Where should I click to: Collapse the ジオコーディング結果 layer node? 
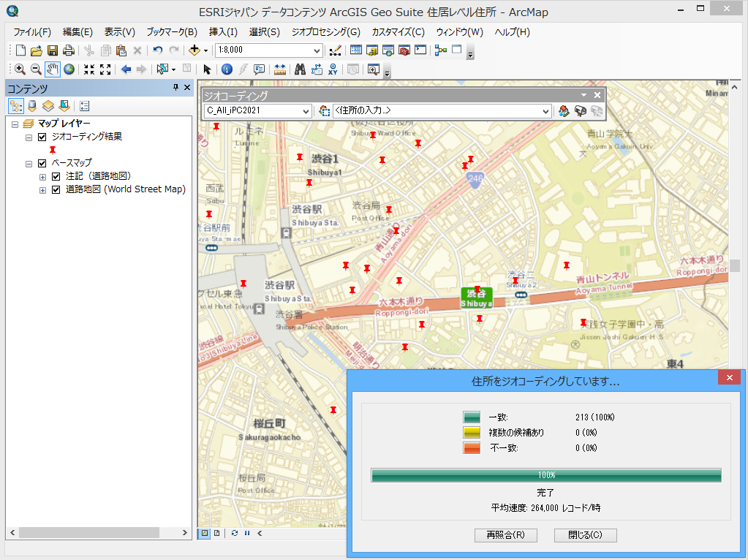29,137
